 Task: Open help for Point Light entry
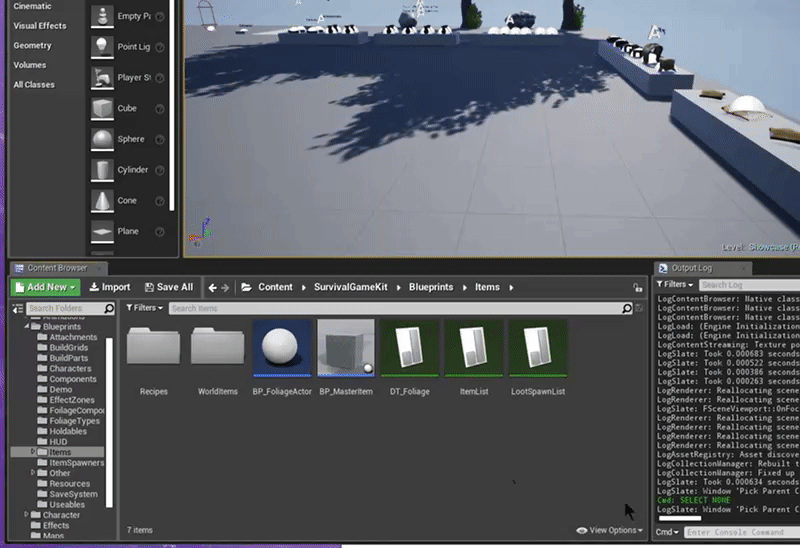(160, 47)
